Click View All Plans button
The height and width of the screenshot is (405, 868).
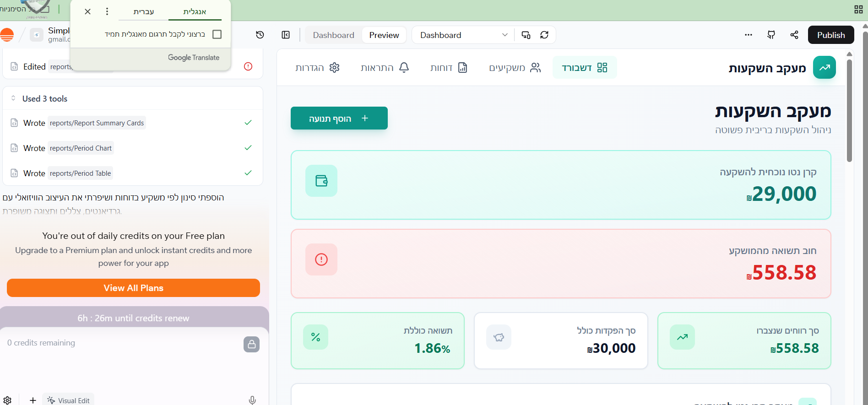pos(133,288)
